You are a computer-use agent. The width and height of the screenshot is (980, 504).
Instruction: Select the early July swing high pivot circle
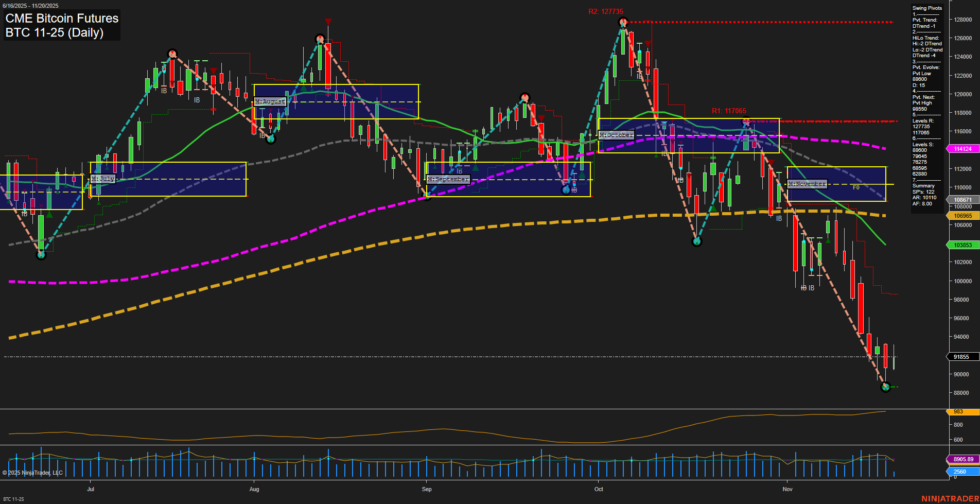click(x=172, y=54)
